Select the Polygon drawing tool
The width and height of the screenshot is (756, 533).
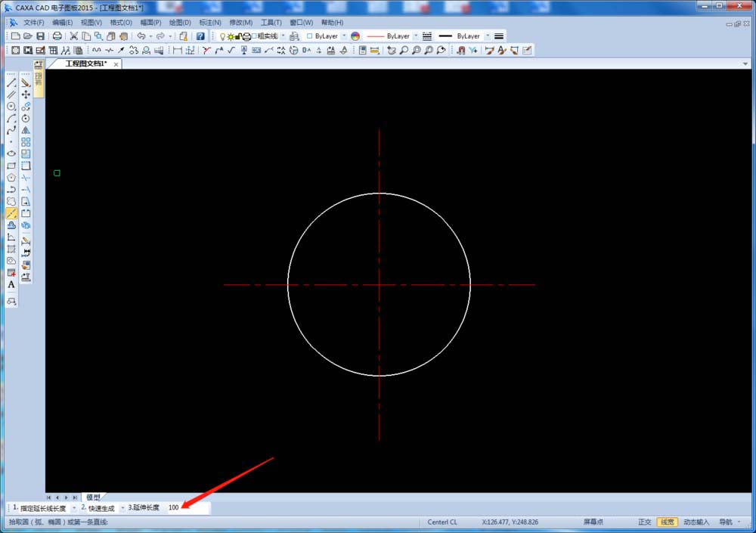pos(11,178)
